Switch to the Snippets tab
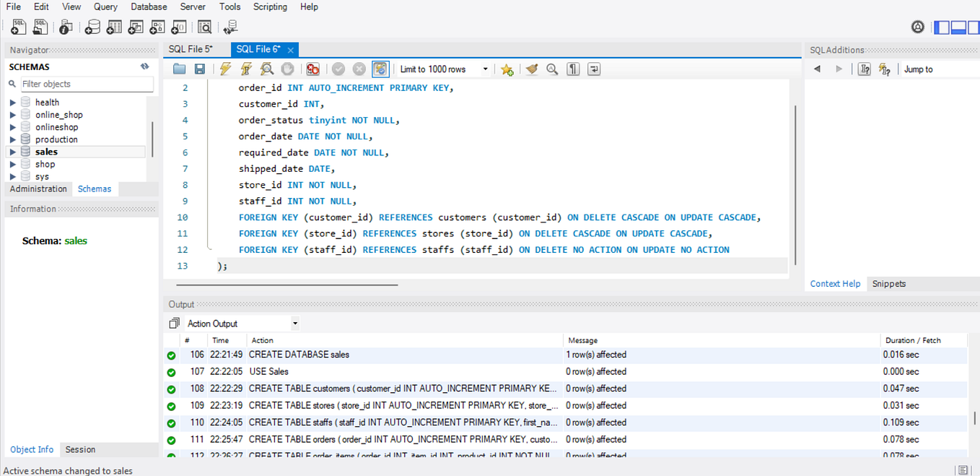Screen dimensions: 980x476 click(x=888, y=284)
